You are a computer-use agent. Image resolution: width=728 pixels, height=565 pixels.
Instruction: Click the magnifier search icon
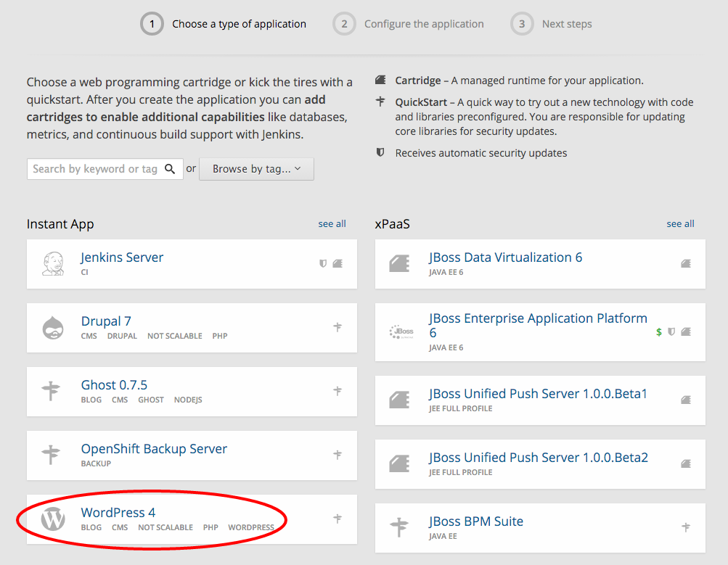170,169
